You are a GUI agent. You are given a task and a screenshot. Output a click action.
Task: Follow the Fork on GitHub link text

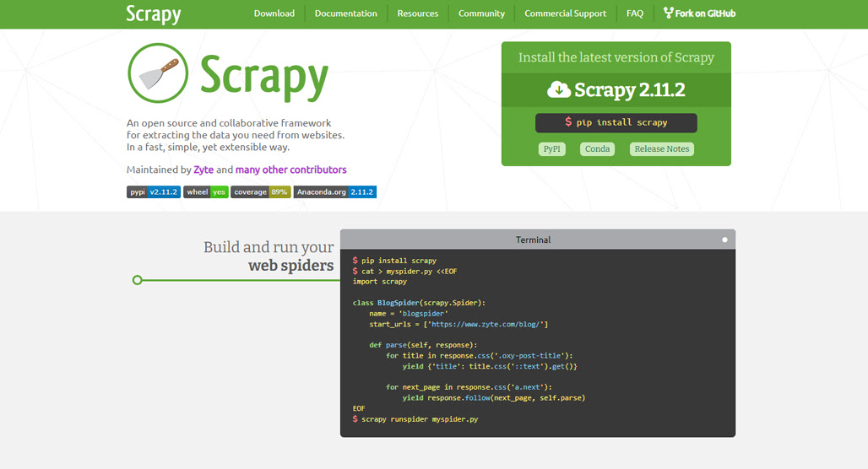pyautogui.click(x=705, y=13)
